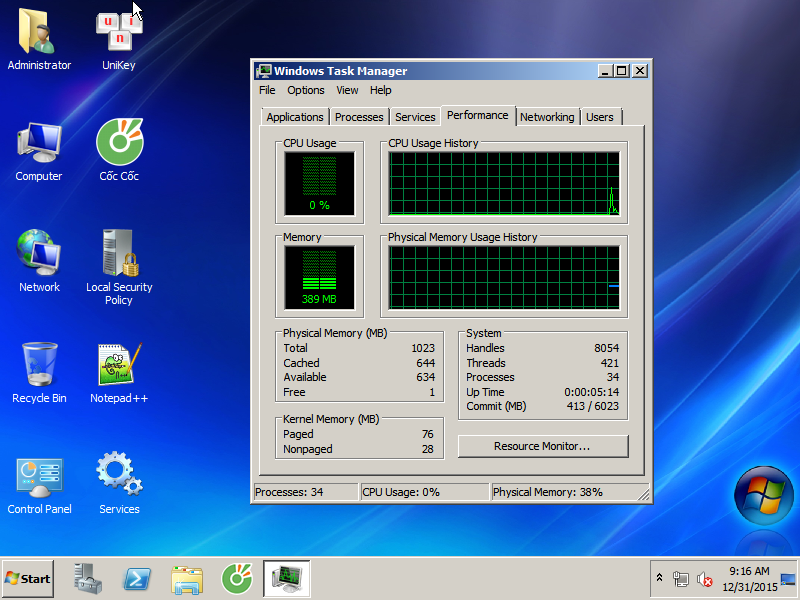800x600 pixels.
Task: Open Local Security Policy desktop shortcut
Action: click(119, 266)
